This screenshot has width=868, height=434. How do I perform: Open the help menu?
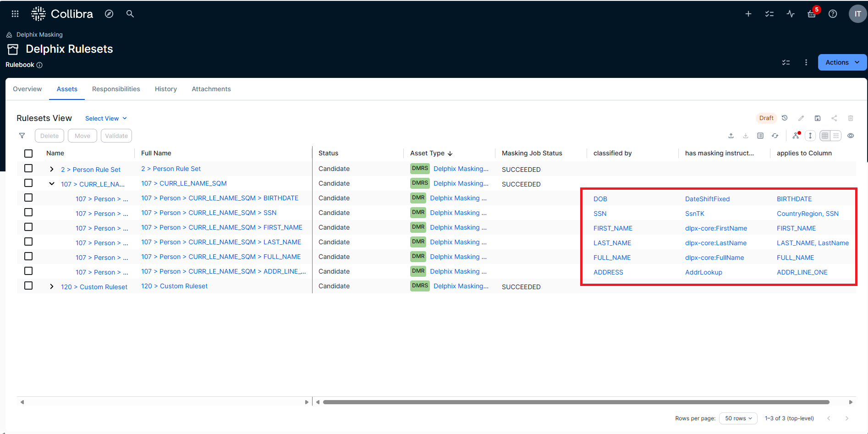tap(833, 14)
